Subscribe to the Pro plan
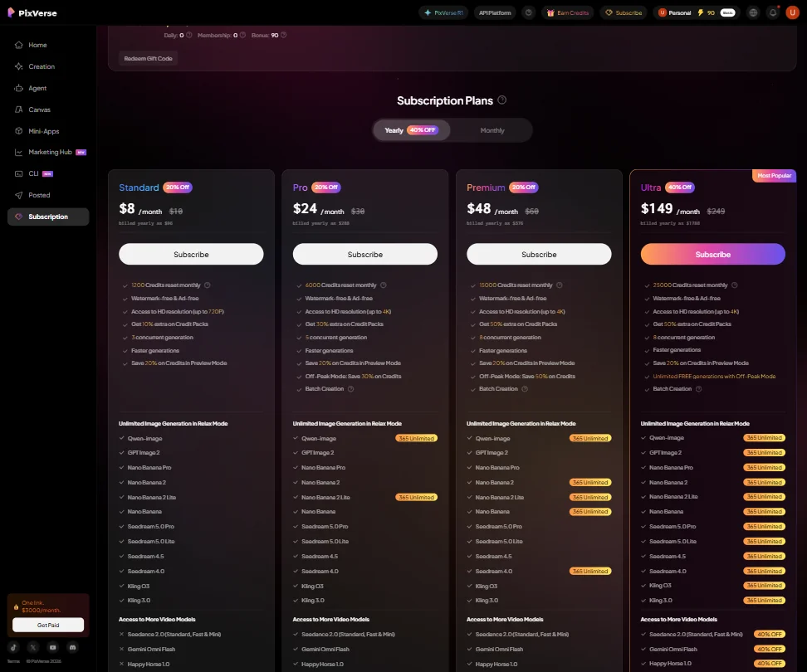The height and width of the screenshot is (672, 807). click(365, 254)
